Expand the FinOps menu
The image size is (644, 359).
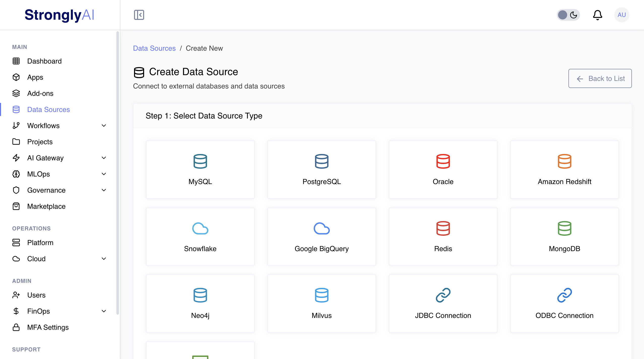pos(104,311)
